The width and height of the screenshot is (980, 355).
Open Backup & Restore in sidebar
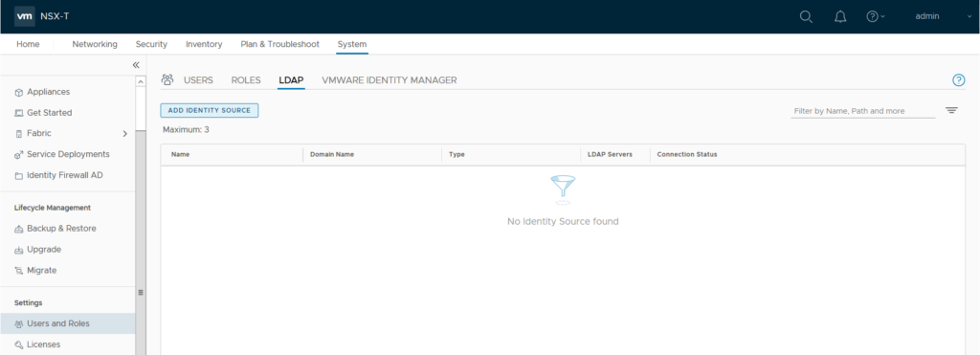tap(62, 228)
